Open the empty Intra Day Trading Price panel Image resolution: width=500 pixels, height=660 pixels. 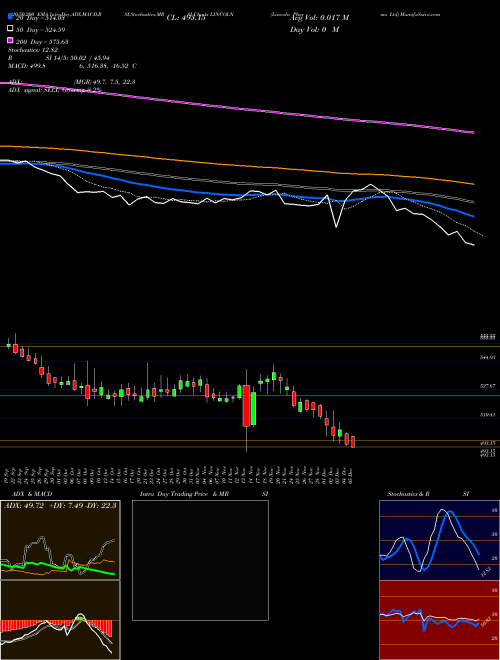click(200, 560)
